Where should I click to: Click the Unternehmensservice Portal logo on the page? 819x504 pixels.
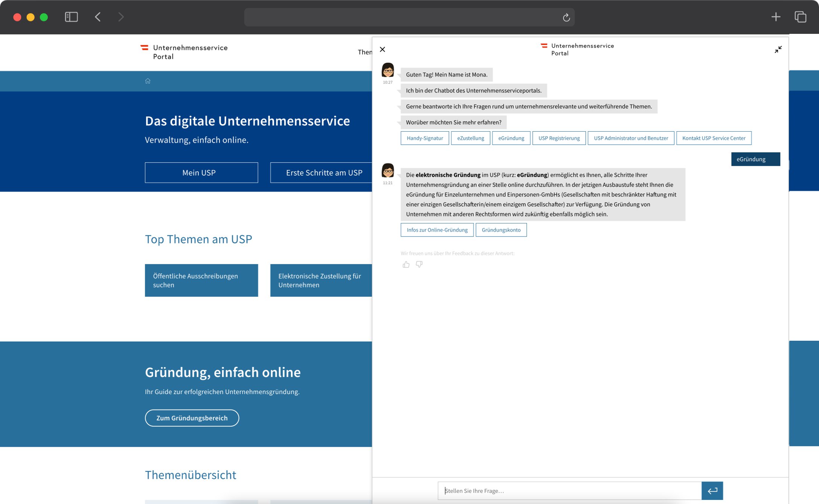pos(184,52)
